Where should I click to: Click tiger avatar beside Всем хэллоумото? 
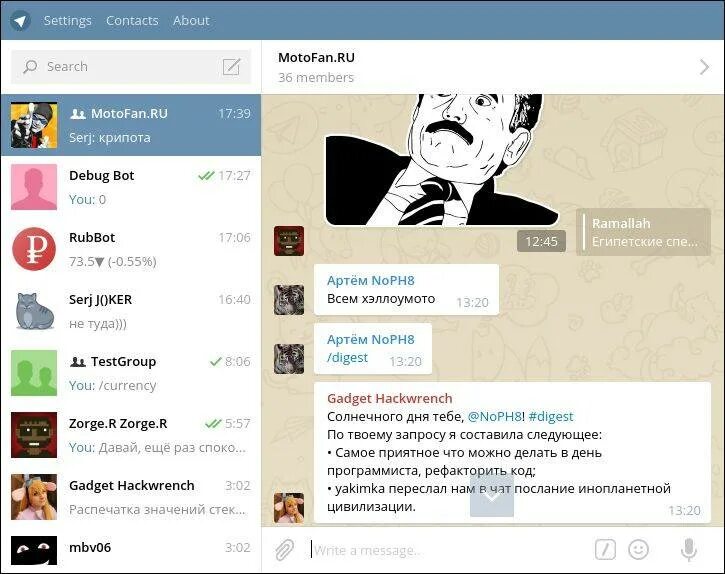tap(289, 300)
